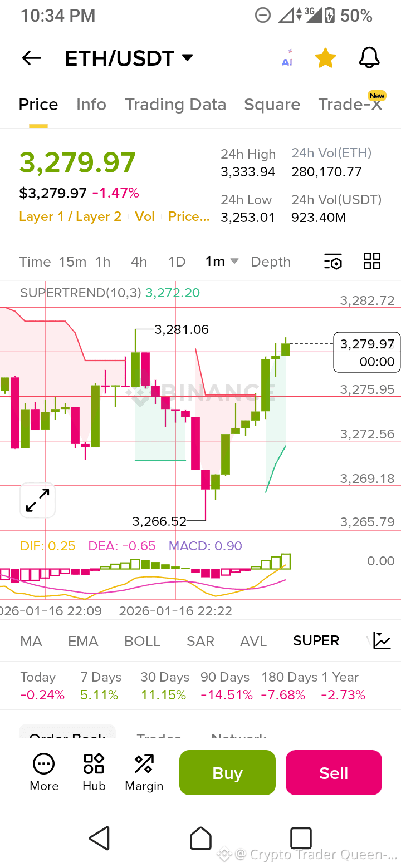This screenshot has width=401, height=868.
Task: Open chart settings icon
Action: [333, 262]
